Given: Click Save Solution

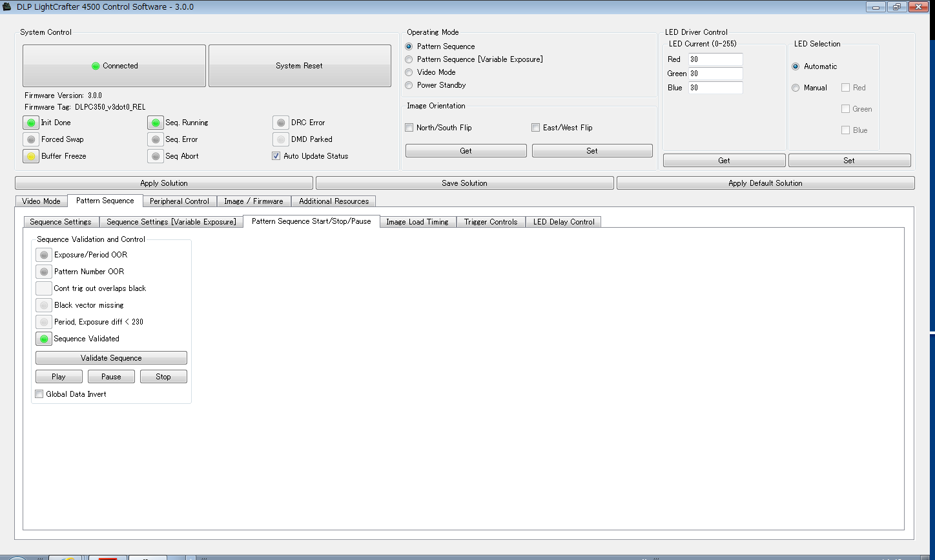Looking at the screenshot, I should [x=465, y=183].
